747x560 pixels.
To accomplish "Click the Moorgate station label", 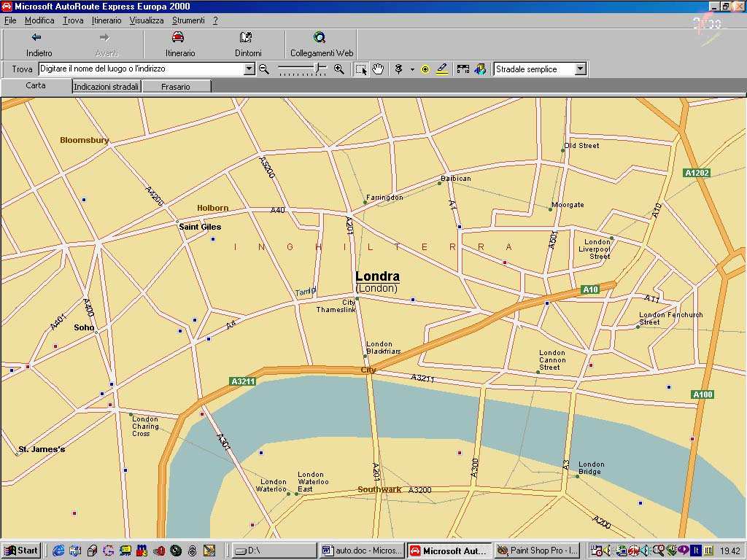I will [x=568, y=205].
